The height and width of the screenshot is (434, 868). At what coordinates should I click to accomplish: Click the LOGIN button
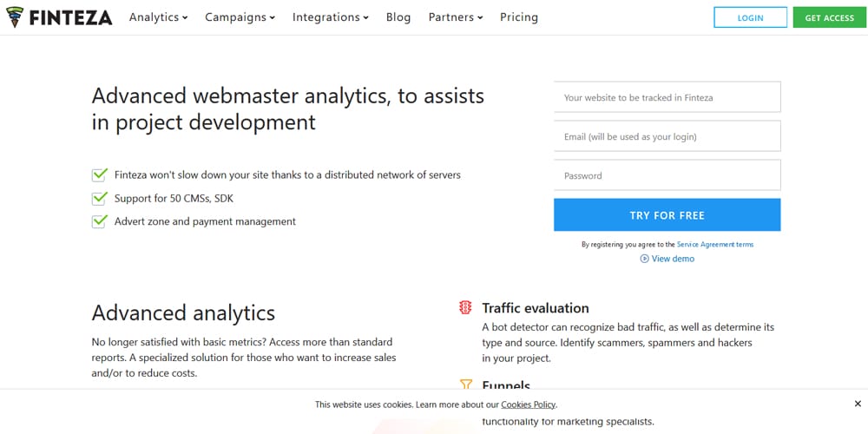[x=750, y=17]
